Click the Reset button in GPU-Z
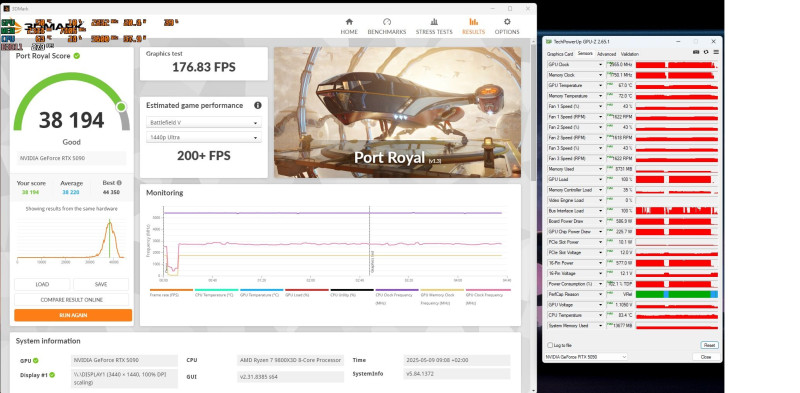The width and height of the screenshot is (800, 393). pyautogui.click(x=709, y=345)
